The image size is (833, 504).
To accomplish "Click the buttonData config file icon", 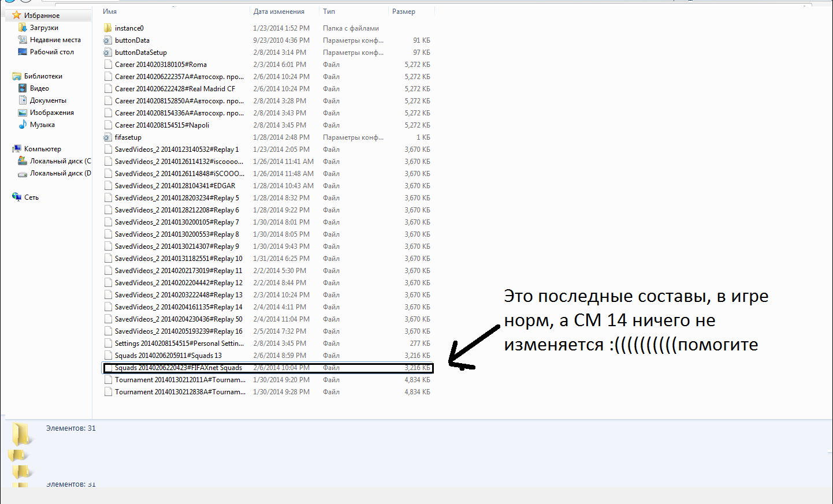I will (x=107, y=40).
